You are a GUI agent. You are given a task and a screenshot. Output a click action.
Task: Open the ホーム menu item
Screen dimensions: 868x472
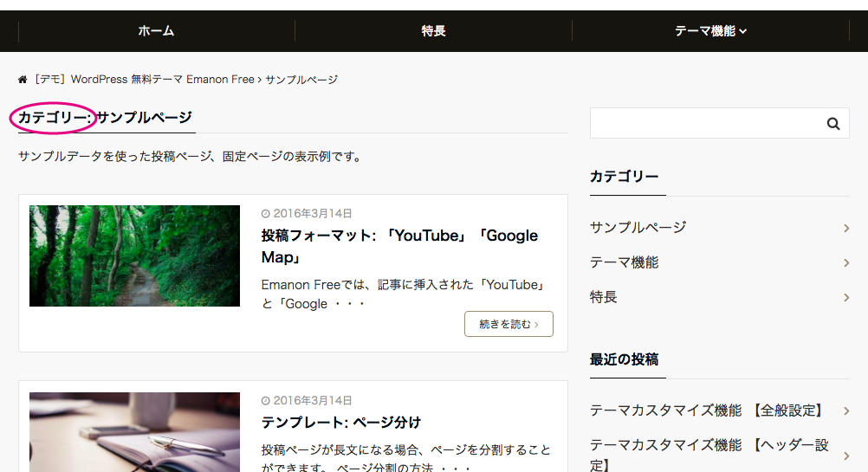(156, 31)
